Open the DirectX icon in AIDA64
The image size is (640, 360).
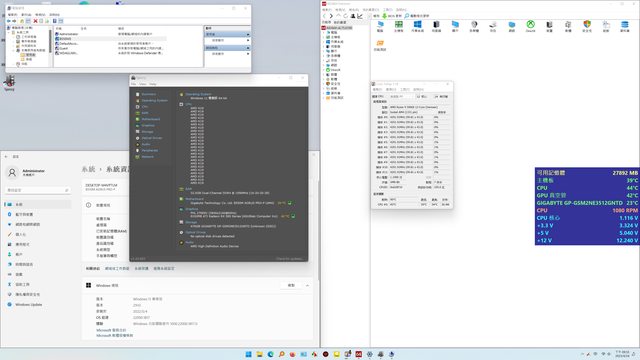point(530,26)
